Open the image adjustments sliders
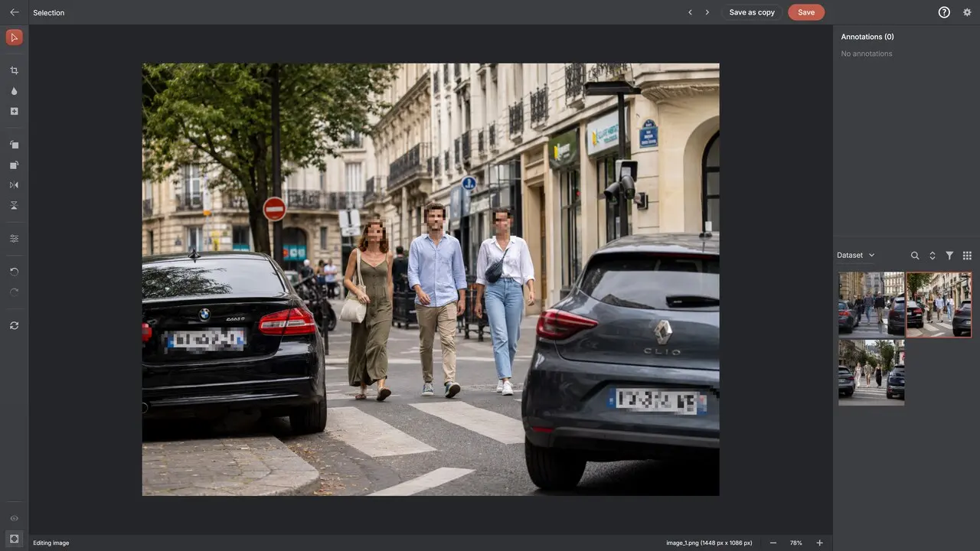This screenshot has height=551, width=980. pyautogui.click(x=14, y=239)
